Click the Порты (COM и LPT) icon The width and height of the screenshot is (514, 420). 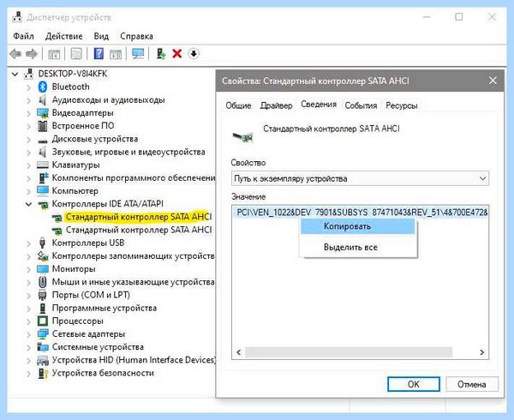coord(42,295)
